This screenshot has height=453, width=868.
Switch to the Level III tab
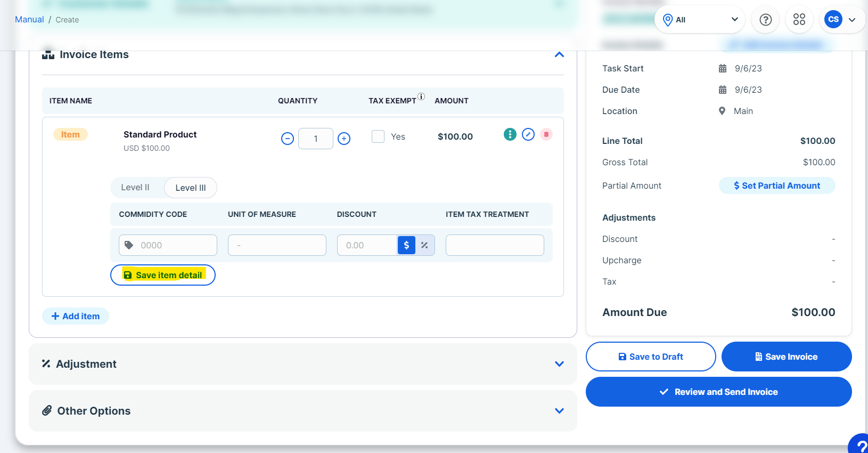coord(191,188)
